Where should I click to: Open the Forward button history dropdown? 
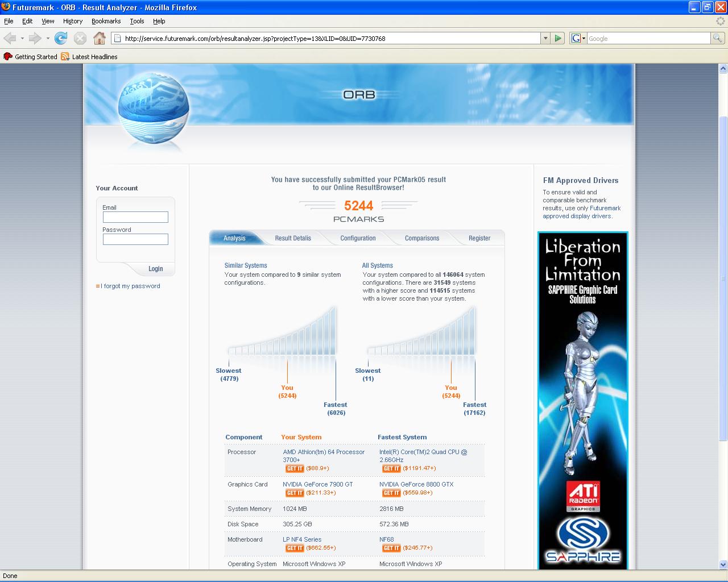point(48,39)
